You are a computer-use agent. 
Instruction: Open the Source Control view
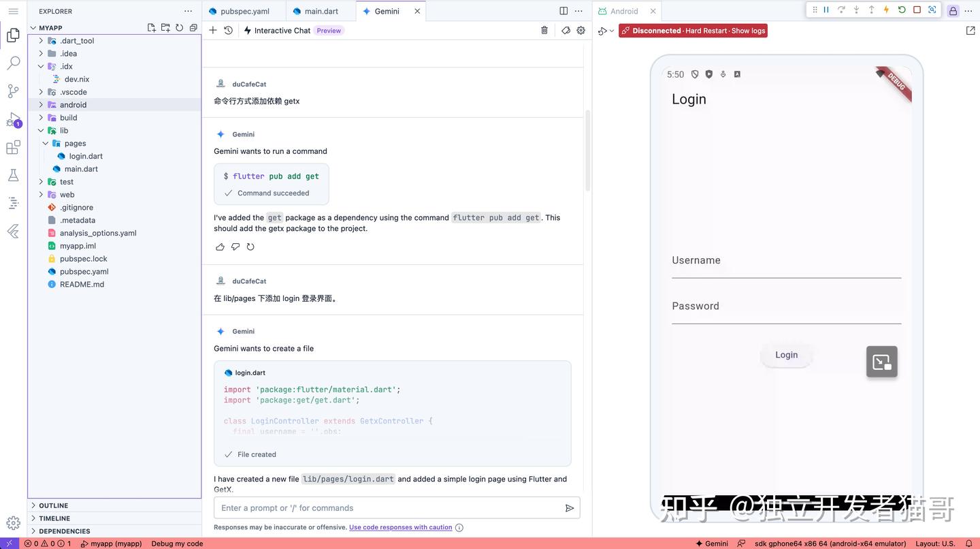click(x=13, y=91)
